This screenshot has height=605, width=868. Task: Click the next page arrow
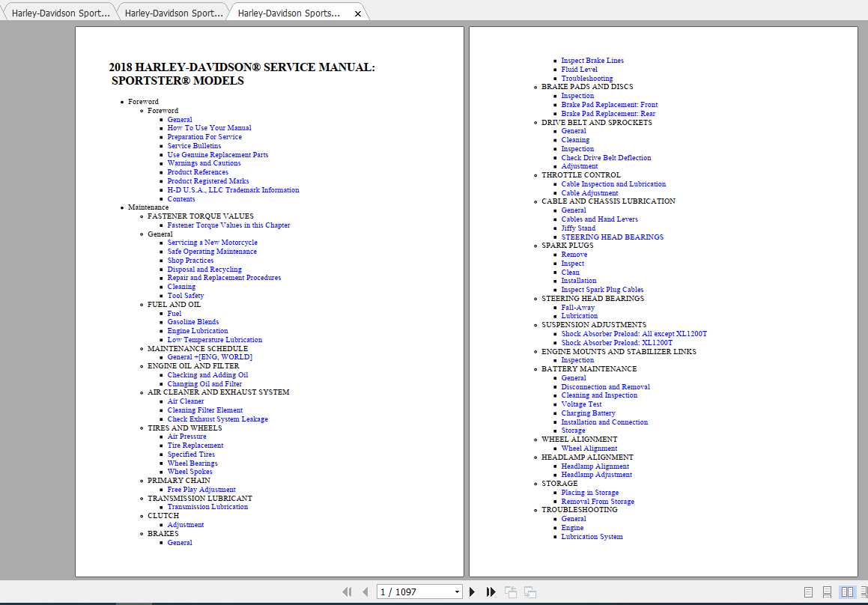(x=472, y=592)
